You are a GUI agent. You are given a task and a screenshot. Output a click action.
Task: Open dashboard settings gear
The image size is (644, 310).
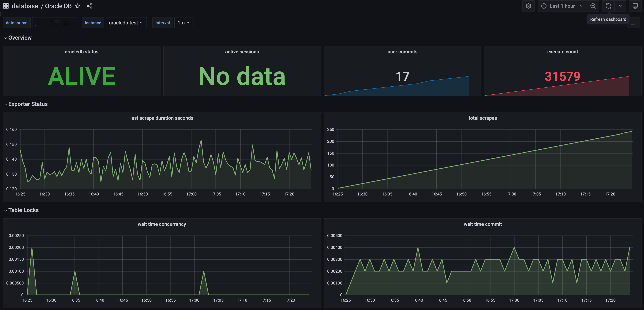click(x=528, y=6)
